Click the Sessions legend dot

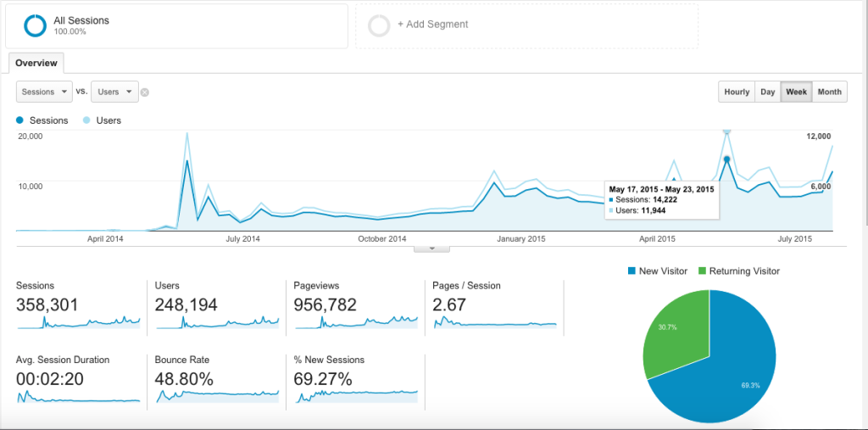pos(20,120)
